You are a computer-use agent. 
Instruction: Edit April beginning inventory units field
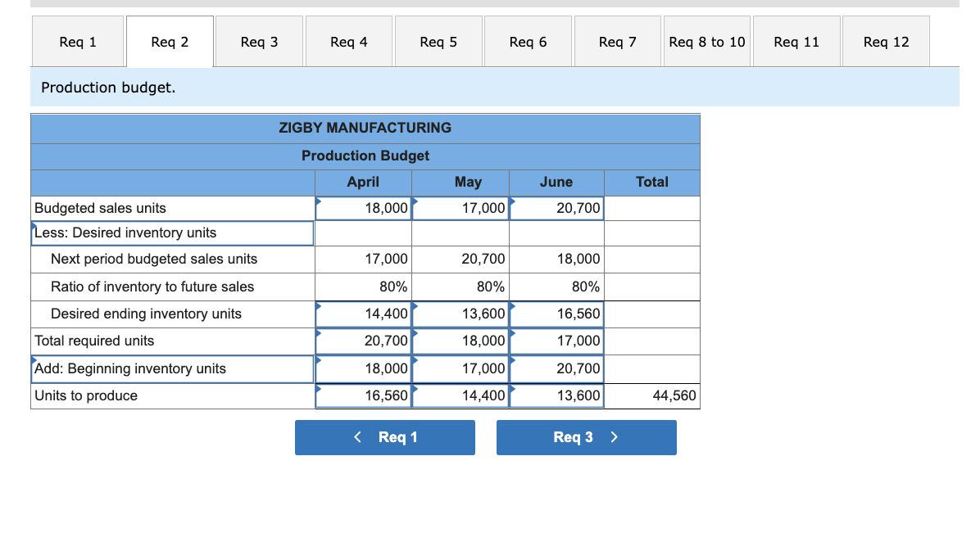click(x=363, y=368)
